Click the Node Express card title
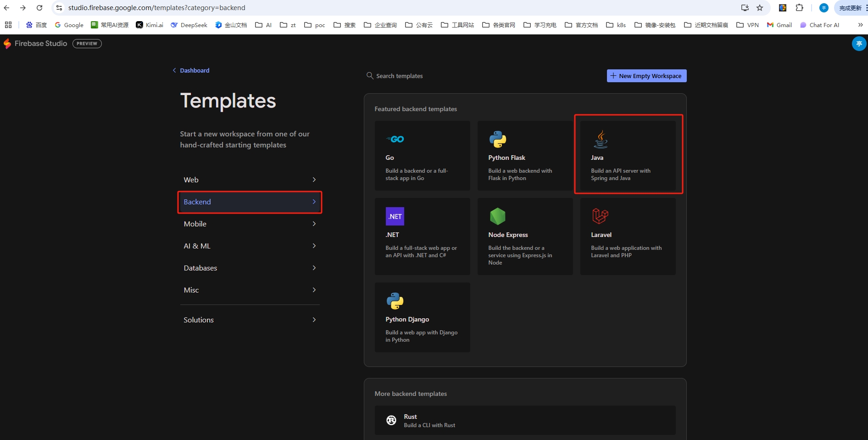Screen dimensions: 868x440 click(x=508, y=235)
